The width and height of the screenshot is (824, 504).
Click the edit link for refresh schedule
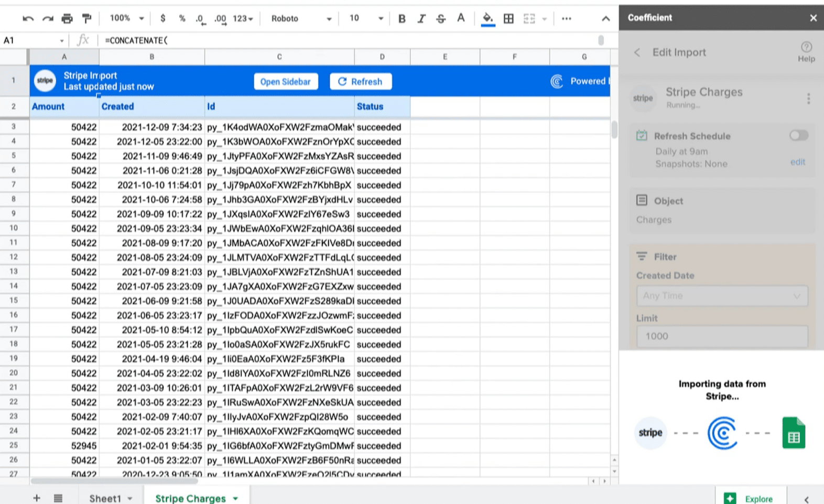click(797, 162)
